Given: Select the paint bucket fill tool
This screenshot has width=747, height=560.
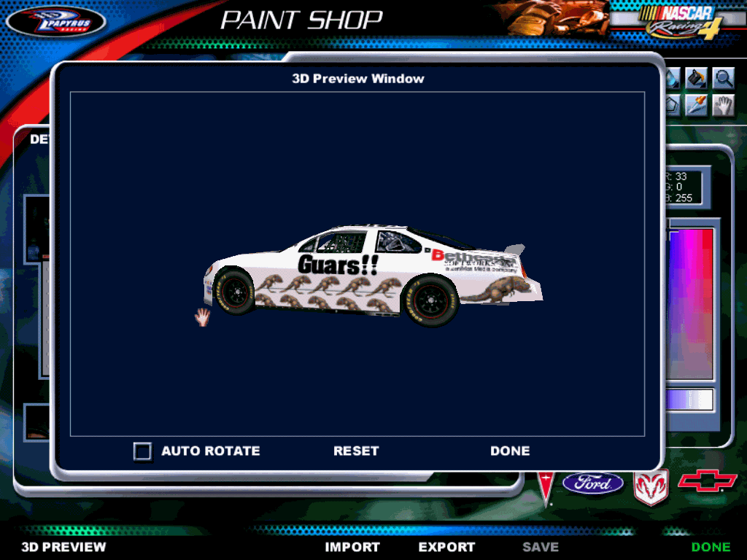Looking at the screenshot, I should pos(697,78).
